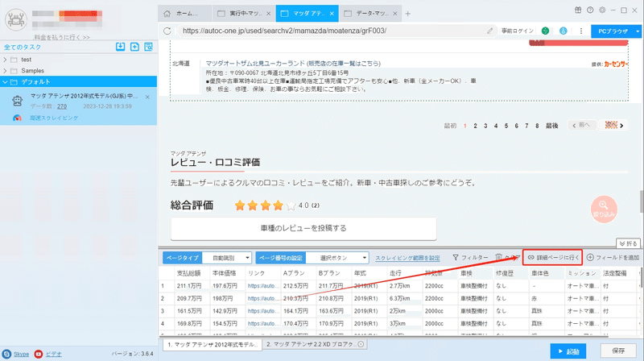Viewport: 644px width, 361px height.
Task: Close the 実行中-マツ tab
Action: pyautogui.click(x=269, y=14)
